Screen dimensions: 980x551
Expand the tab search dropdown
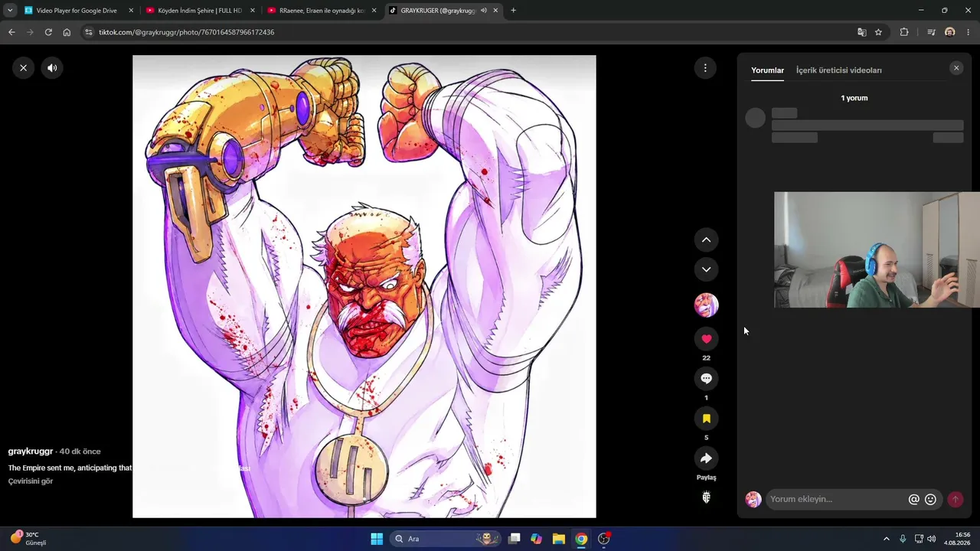[x=10, y=11]
